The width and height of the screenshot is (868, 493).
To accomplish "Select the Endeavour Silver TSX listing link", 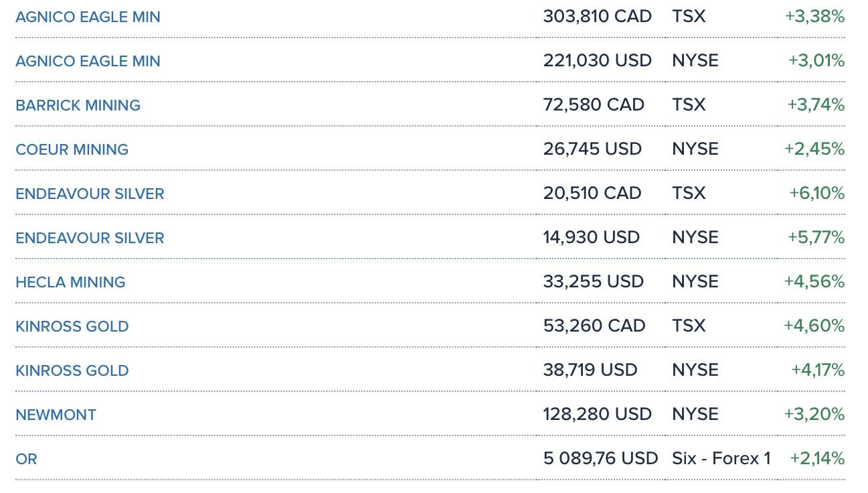I will (x=90, y=194).
